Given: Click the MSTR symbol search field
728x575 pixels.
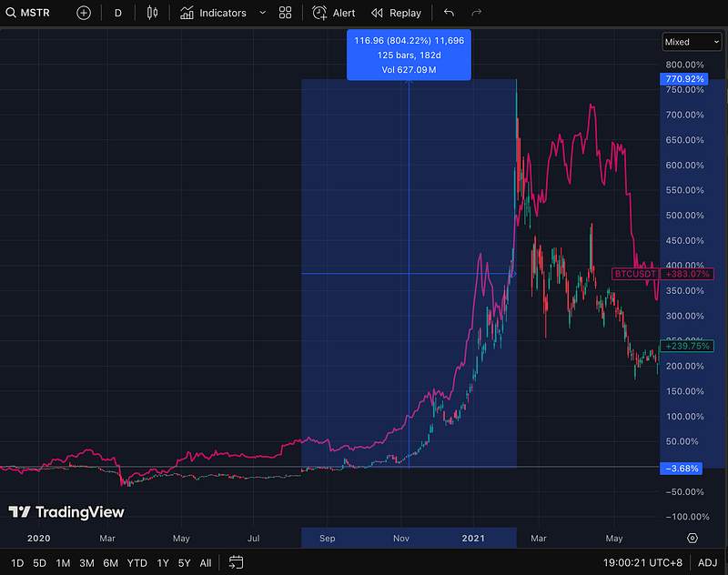Looking at the screenshot, I should [35, 13].
